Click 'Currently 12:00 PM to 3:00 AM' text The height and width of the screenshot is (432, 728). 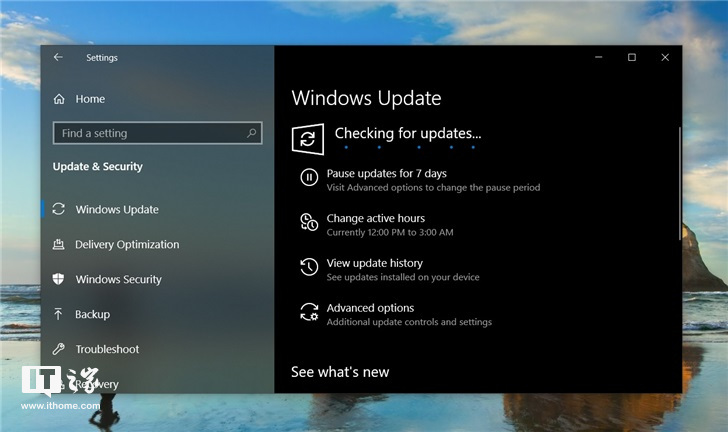tap(390, 232)
